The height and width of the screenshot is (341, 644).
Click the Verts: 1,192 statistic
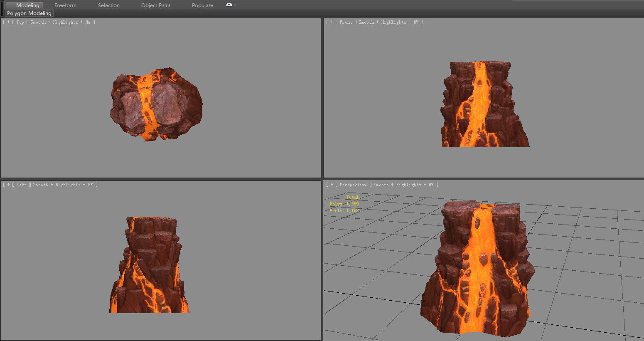tap(344, 210)
